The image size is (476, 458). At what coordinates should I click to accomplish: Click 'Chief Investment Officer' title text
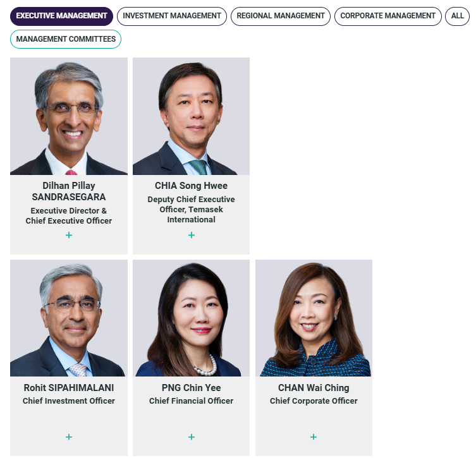point(69,401)
